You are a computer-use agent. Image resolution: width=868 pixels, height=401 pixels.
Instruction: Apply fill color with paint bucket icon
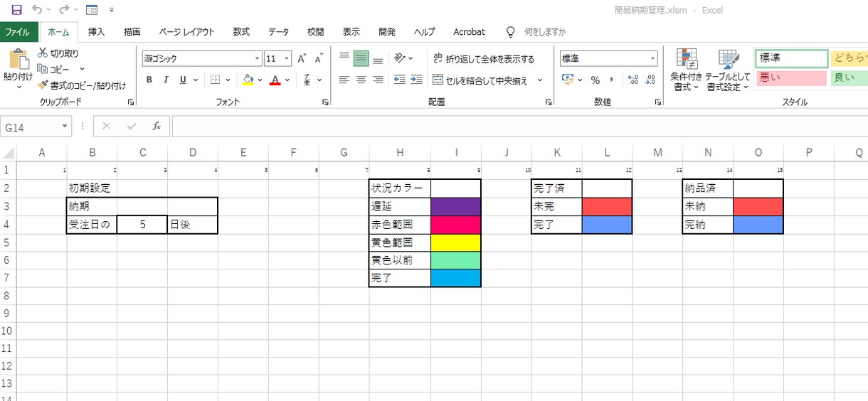[x=248, y=80]
